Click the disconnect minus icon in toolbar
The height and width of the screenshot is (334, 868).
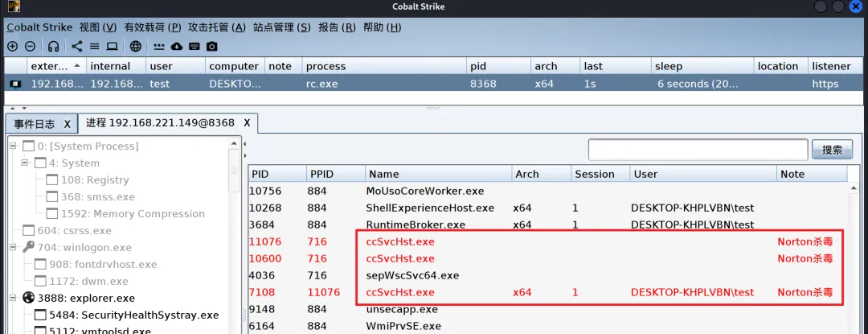click(x=31, y=47)
